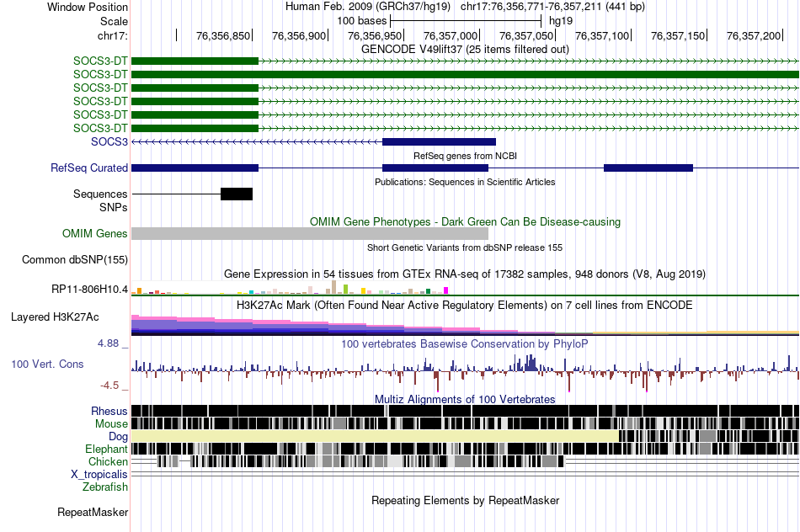Click the '100 bases' scale bar label
Image resolution: width=800 pixels, height=532 pixels.
point(362,21)
